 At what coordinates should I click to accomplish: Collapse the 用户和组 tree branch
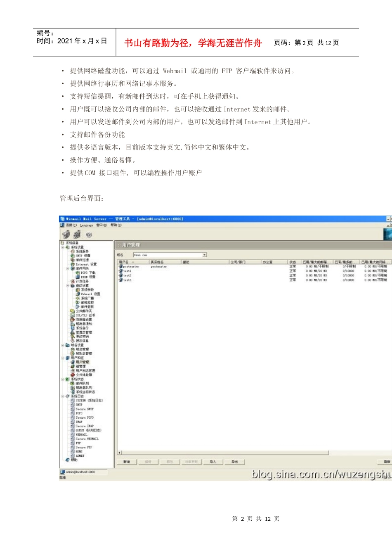(x=63, y=358)
